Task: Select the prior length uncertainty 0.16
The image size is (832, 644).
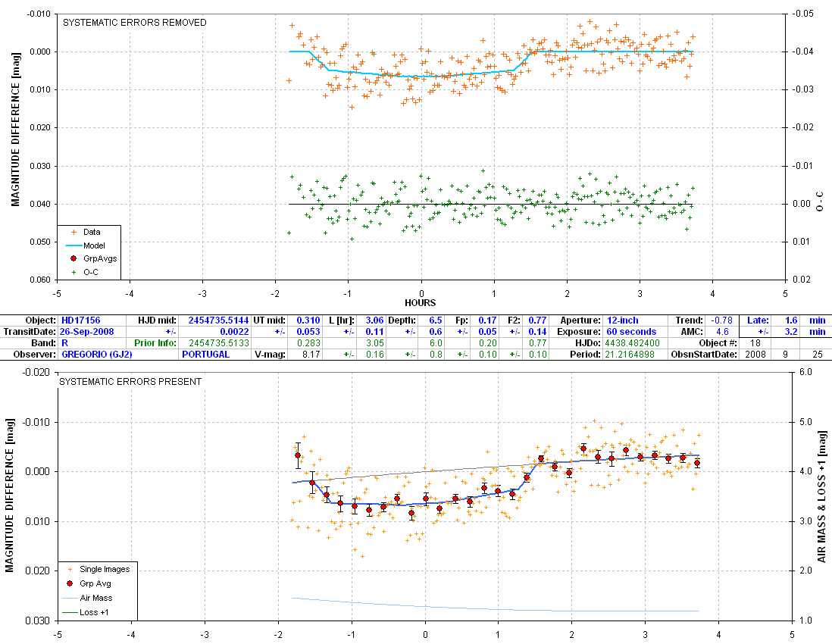Action: point(374,355)
